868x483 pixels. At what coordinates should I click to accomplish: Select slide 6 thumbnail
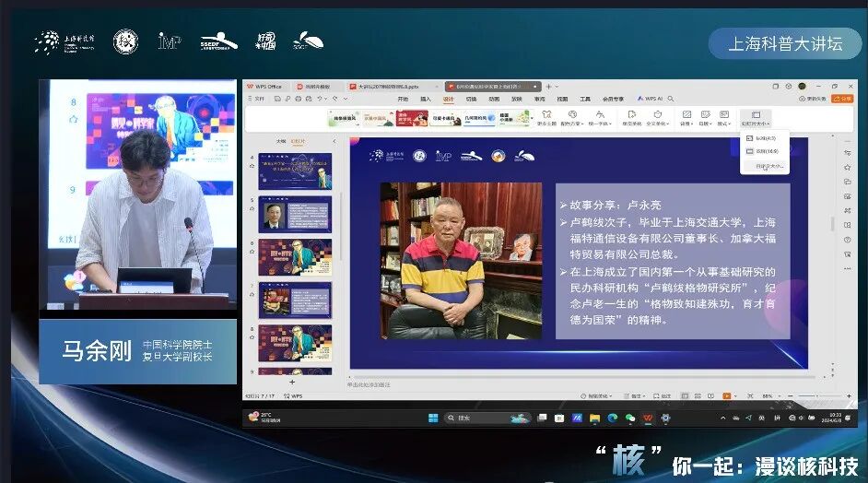click(x=295, y=257)
